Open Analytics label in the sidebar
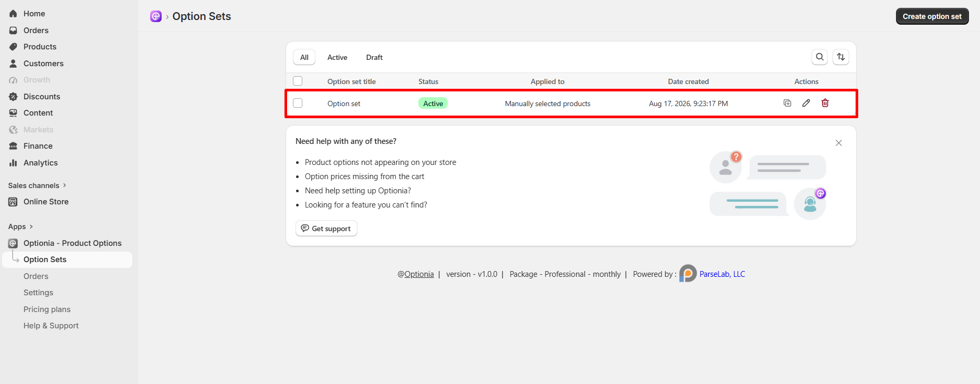The height and width of the screenshot is (384, 980). tap(40, 163)
